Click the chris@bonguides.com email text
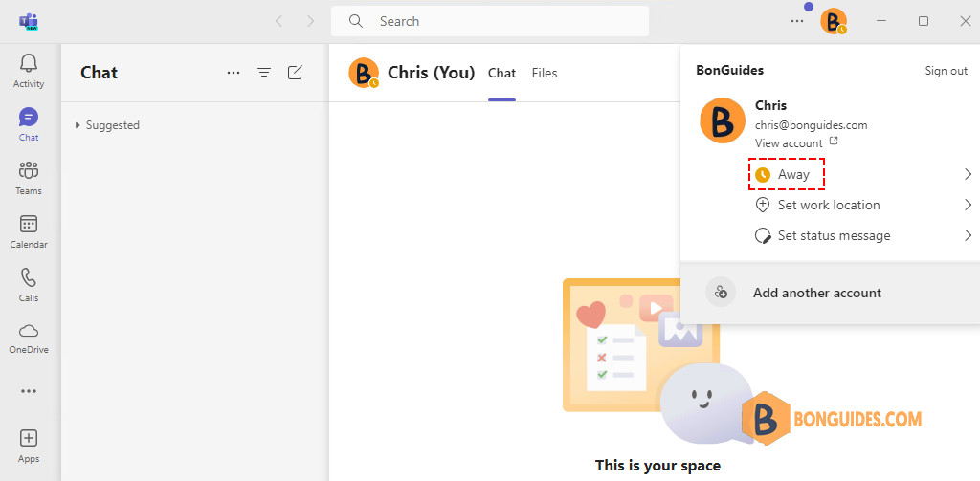Image resolution: width=980 pixels, height=481 pixels. coord(812,125)
